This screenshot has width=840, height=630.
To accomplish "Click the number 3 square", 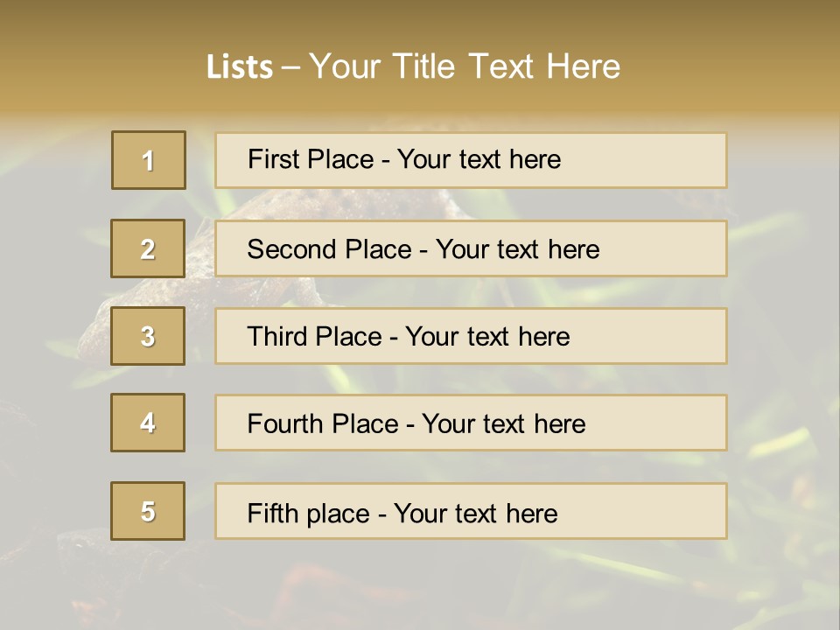I will 148,336.
